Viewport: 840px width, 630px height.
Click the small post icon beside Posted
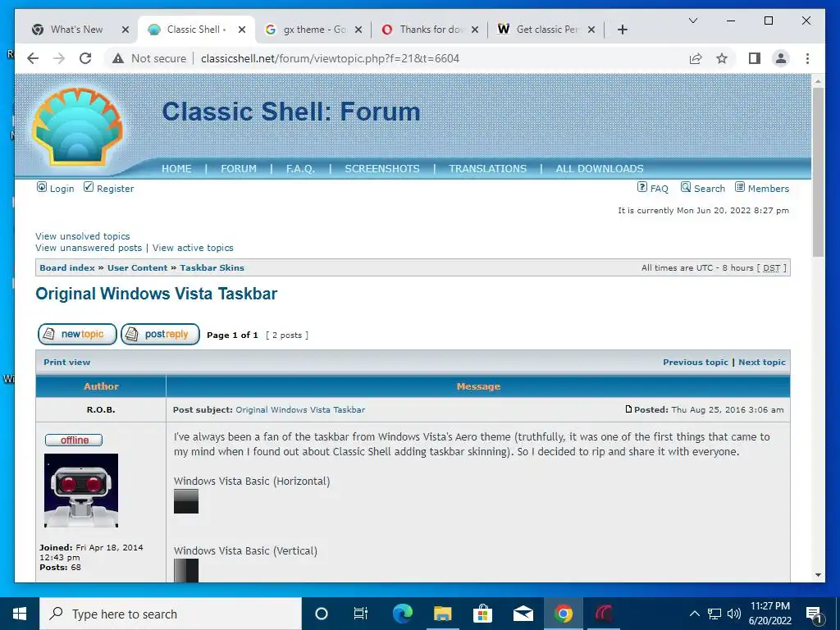(629, 409)
